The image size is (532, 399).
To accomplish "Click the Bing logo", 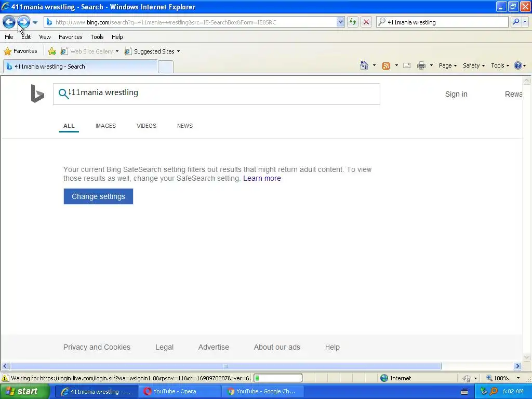I will 37,94.
